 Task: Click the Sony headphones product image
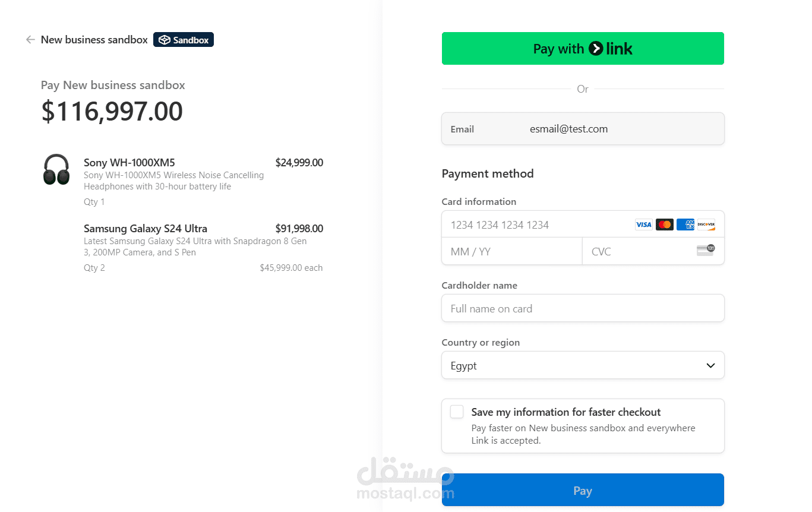[x=56, y=169]
